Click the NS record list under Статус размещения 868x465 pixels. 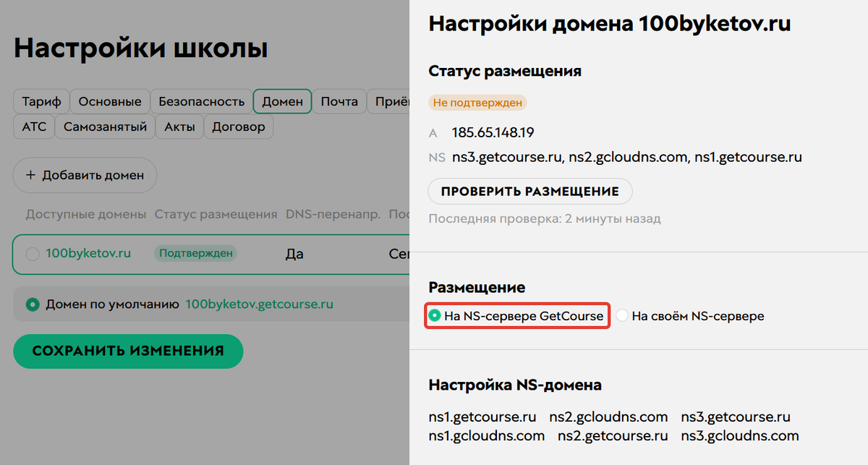pyautogui.click(x=627, y=157)
